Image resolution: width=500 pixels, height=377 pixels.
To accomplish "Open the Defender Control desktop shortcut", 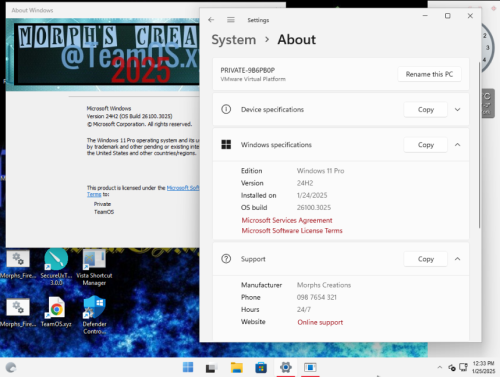I will 95,315.
